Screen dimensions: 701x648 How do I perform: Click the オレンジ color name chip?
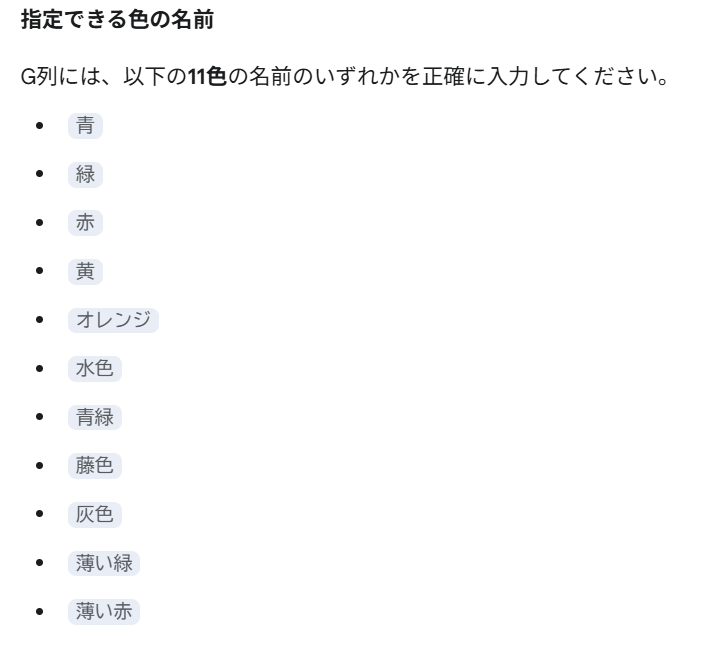[113, 320]
